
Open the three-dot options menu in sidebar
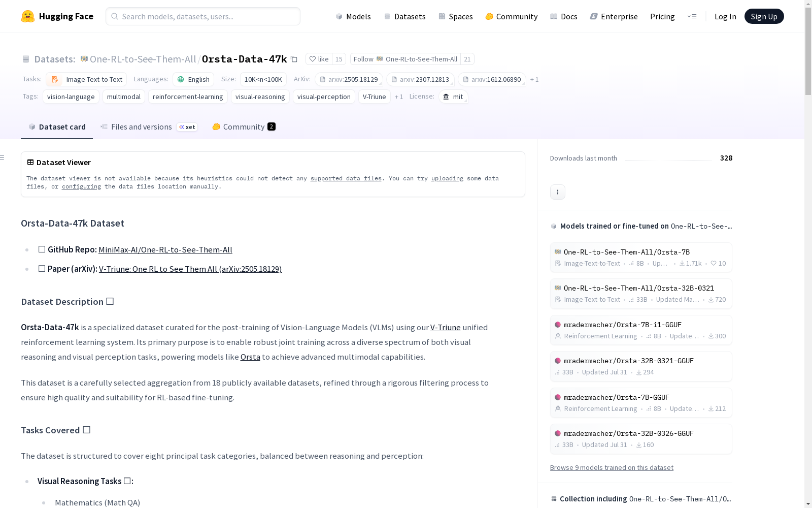point(558,192)
